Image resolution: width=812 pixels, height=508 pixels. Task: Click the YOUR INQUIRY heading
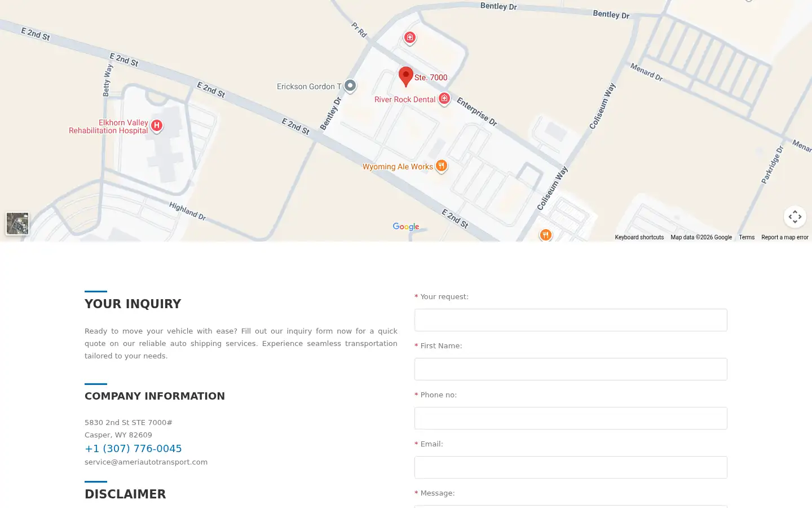point(133,304)
